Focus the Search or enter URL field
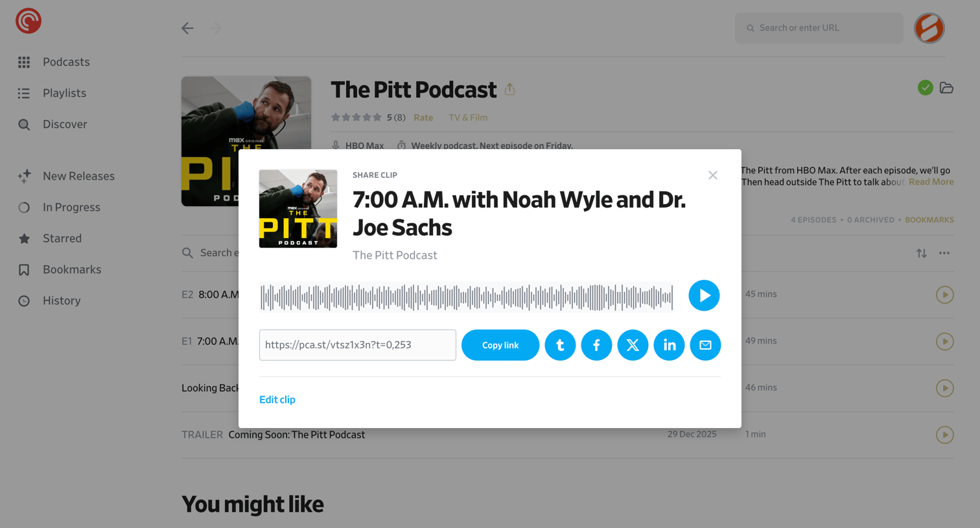Image resolution: width=980 pixels, height=528 pixels. coord(819,28)
